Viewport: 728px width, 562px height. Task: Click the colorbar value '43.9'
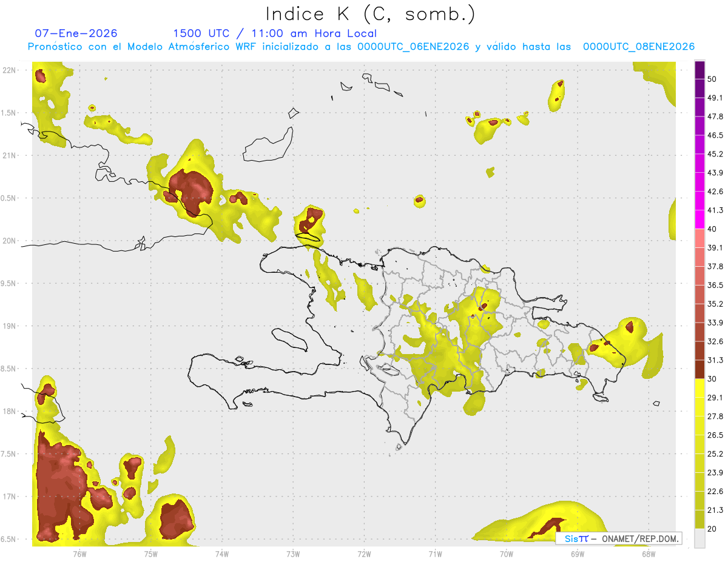coord(715,173)
